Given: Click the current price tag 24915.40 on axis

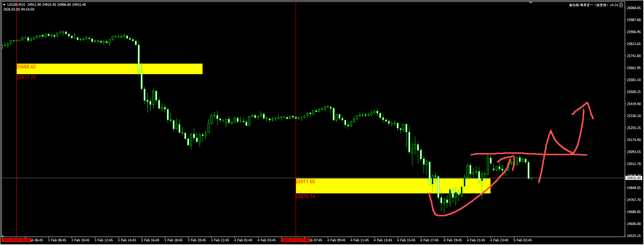Looking at the screenshot, I should coord(633,178).
